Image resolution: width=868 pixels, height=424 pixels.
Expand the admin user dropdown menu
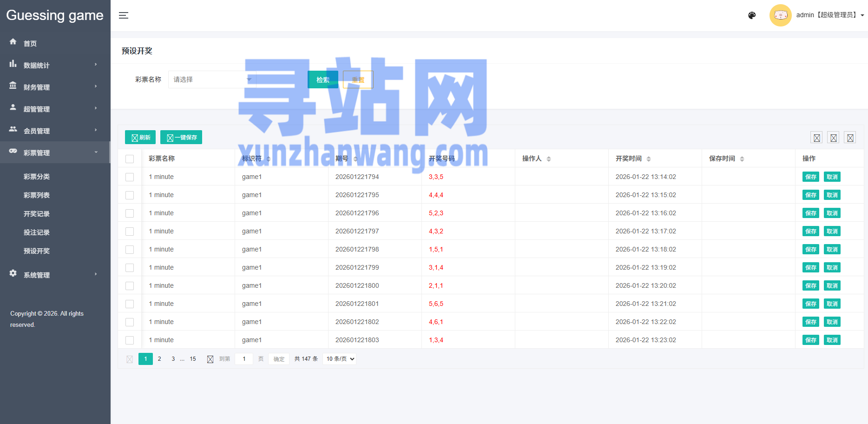(830, 15)
